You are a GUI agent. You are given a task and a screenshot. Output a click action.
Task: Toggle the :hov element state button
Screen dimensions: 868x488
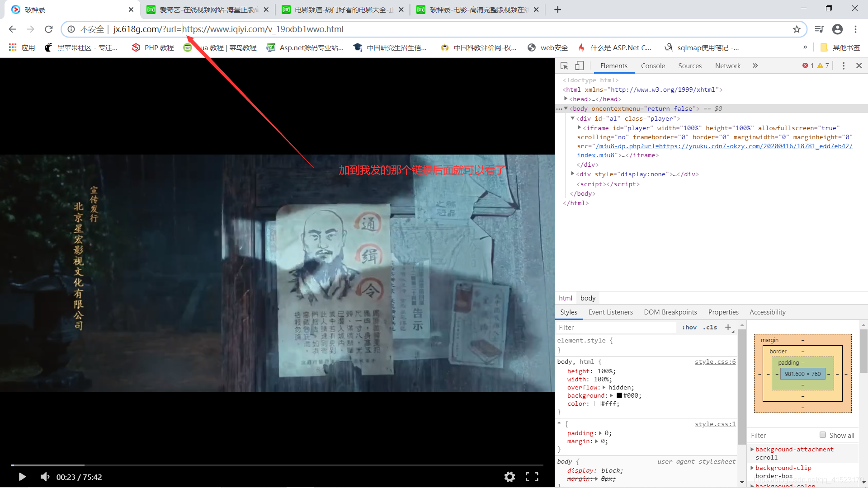pyautogui.click(x=689, y=328)
